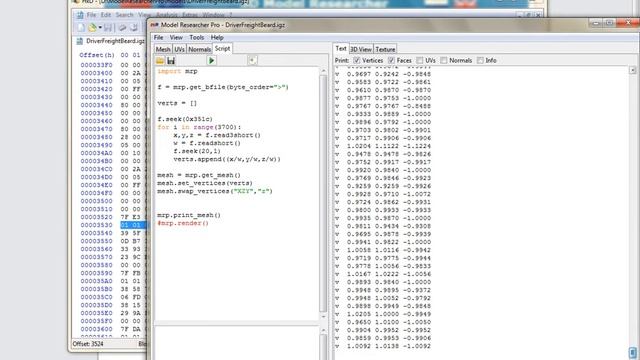The height and width of the screenshot is (360, 640).
Task: Open the Tools menu
Action: pos(196,38)
